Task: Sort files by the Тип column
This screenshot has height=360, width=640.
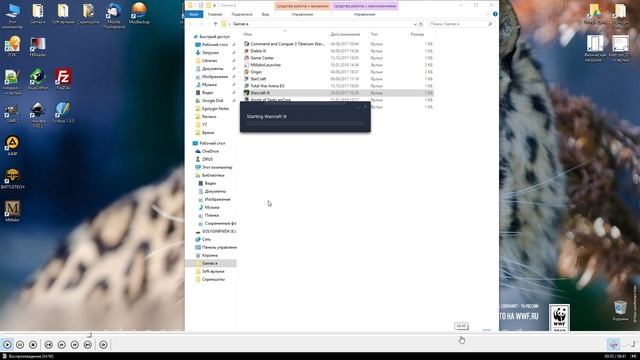Action: coord(374,35)
